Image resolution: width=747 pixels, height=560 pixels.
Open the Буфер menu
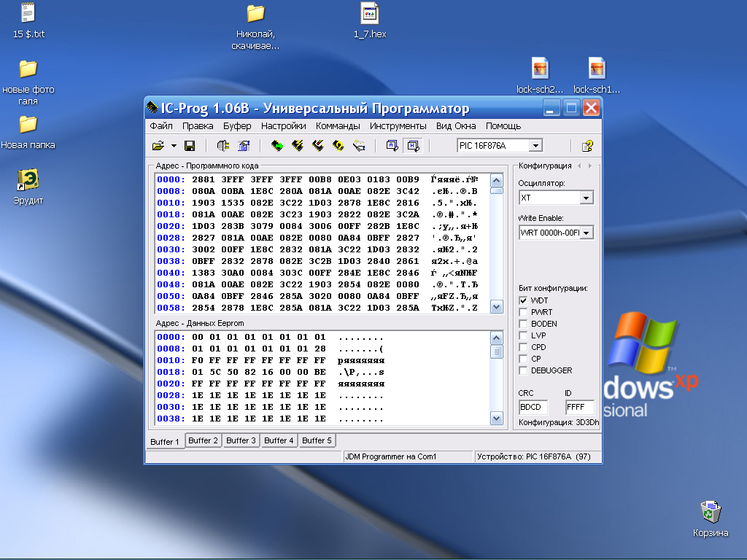237,125
